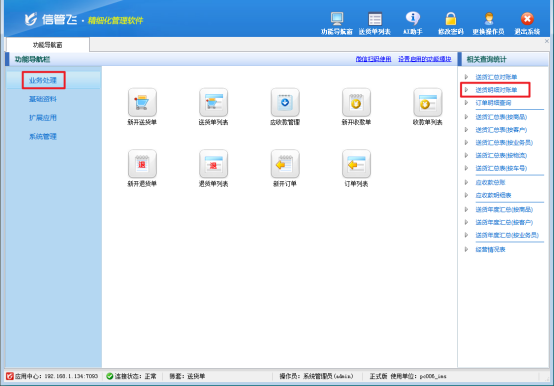Expand arrow beside 经营情况表
Screen dimensions: 554x386
(x=466, y=250)
